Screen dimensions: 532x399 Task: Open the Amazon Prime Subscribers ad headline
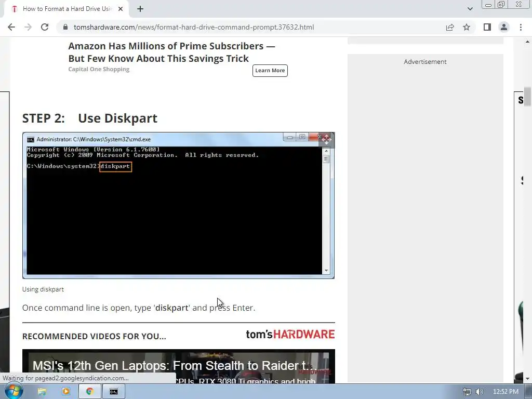tap(171, 52)
